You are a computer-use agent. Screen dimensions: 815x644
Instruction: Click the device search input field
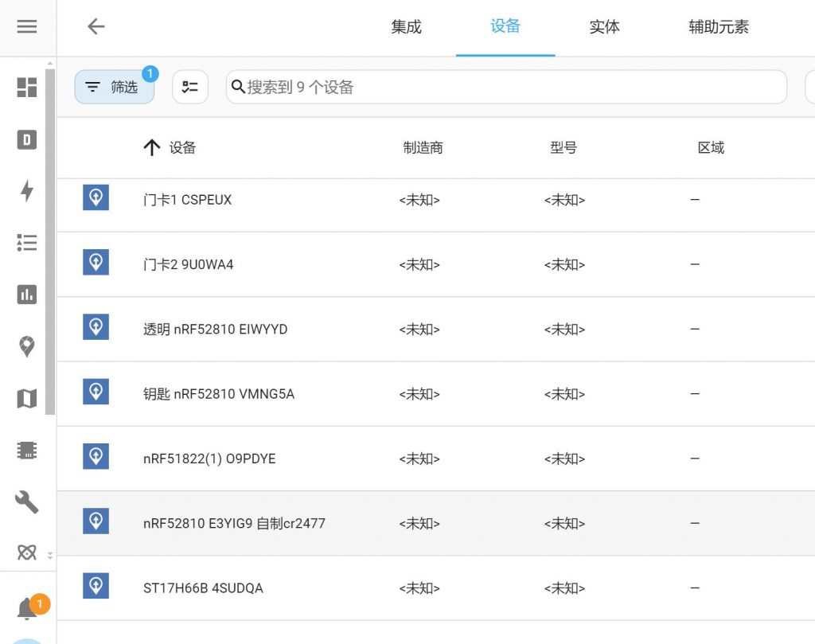pos(509,87)
